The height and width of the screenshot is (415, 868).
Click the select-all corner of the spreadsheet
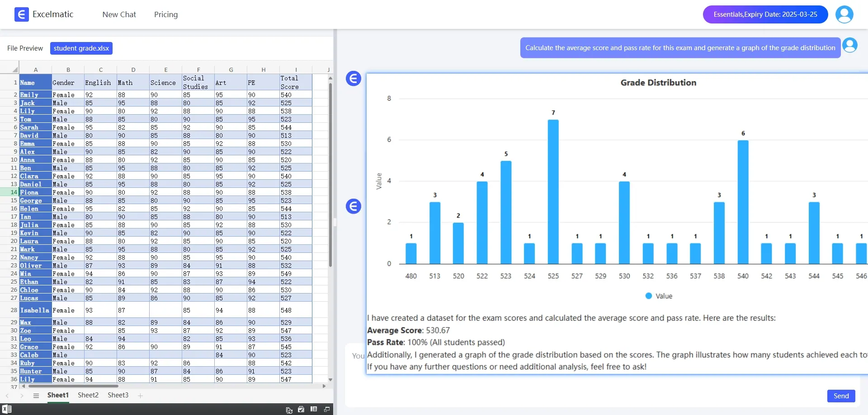pos(14,70)
